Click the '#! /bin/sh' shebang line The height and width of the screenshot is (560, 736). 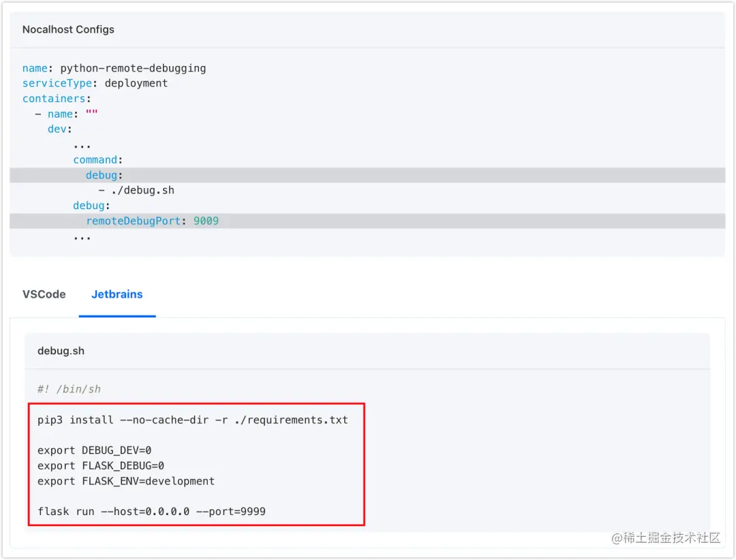tap(69, 389)
